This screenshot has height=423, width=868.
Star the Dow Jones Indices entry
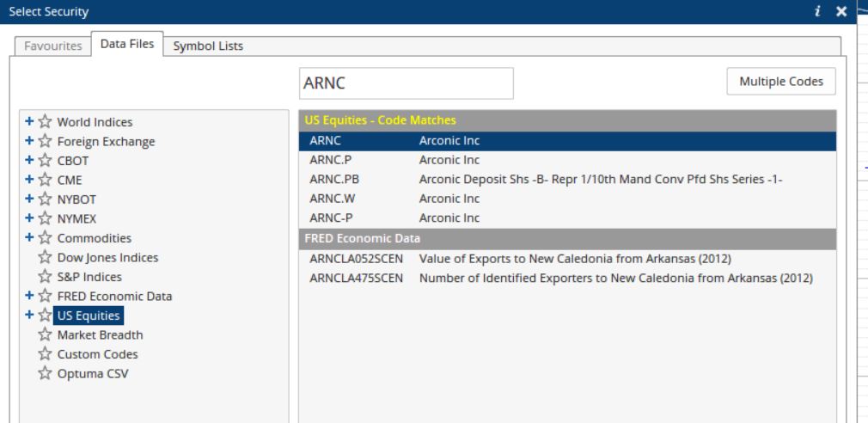45,257
